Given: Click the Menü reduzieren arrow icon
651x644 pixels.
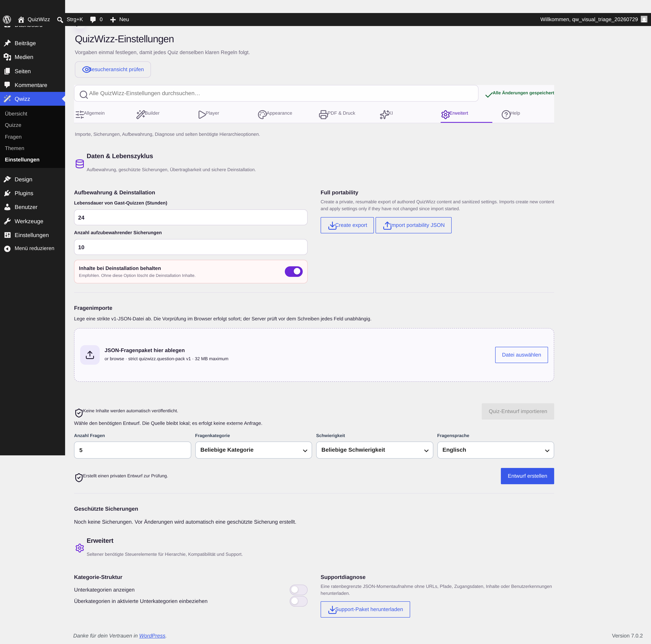Looking at the screenshot, I should click(7, 248).
